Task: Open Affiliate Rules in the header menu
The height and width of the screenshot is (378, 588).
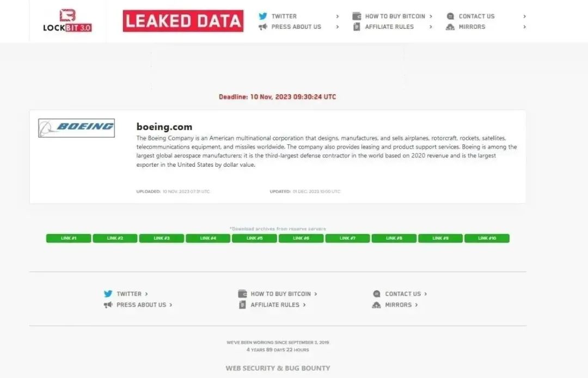Action: coord(389,27)
